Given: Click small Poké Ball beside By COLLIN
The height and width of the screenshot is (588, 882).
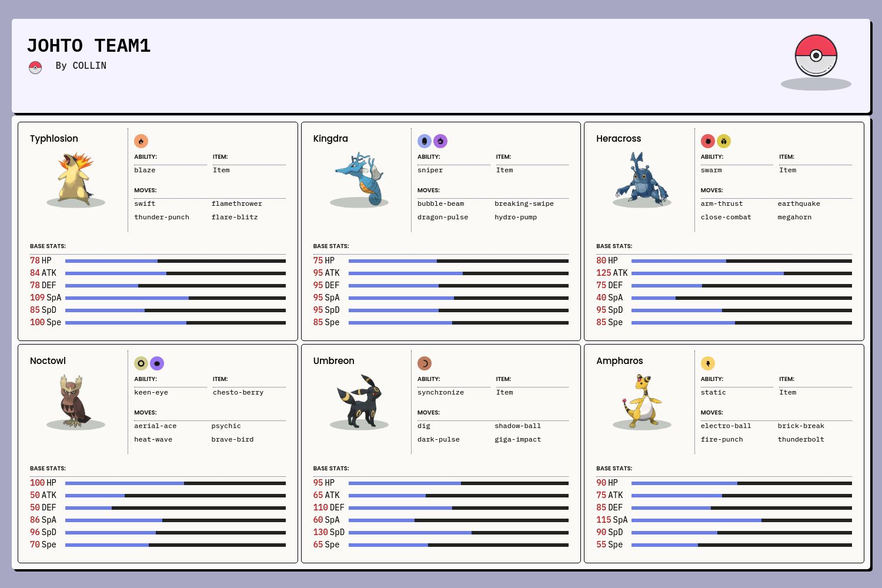Looking at the screenshot, I should [x=35, y=68].
